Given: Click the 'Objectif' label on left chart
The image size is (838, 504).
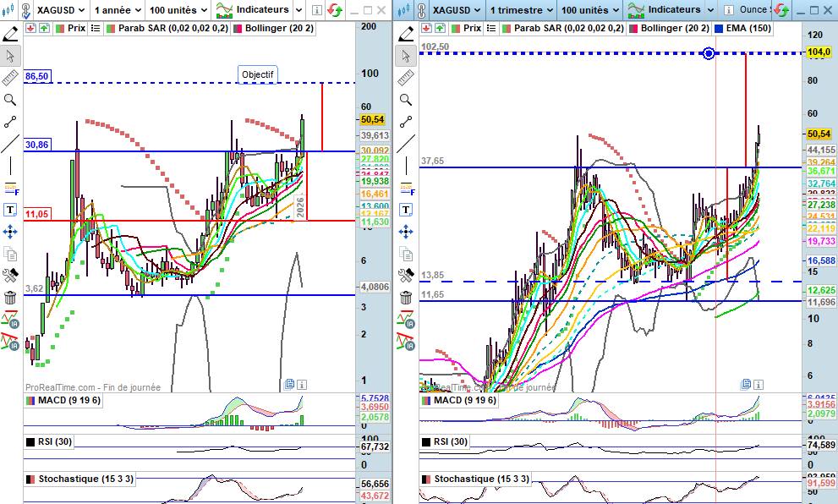Looking at the screenshot, I should pyautogui.click(x=258, y=74).
